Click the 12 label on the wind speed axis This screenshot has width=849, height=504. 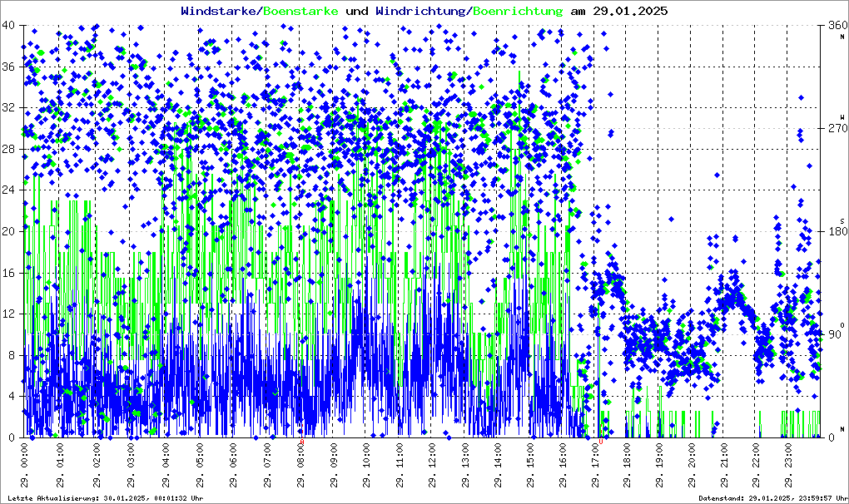pos(8,314)
